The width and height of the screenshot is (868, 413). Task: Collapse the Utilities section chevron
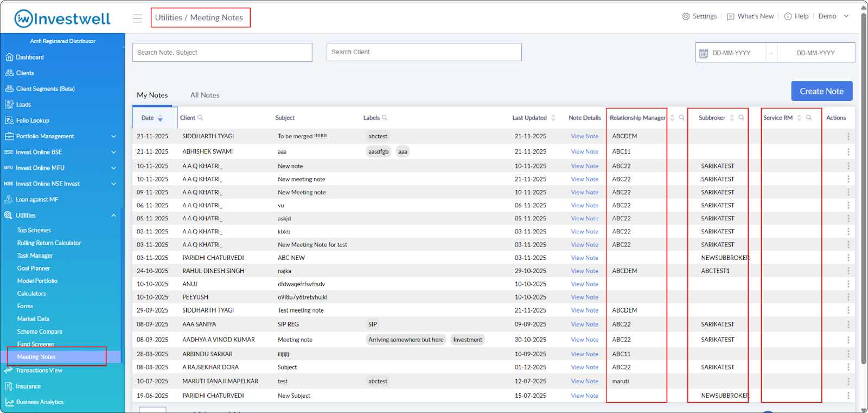114,215
